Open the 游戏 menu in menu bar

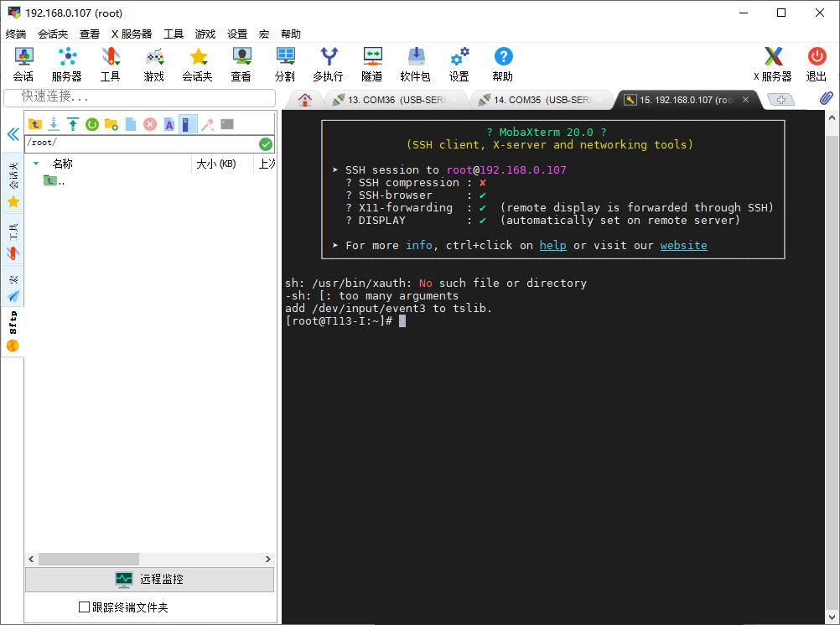click(x=205, y=34)
